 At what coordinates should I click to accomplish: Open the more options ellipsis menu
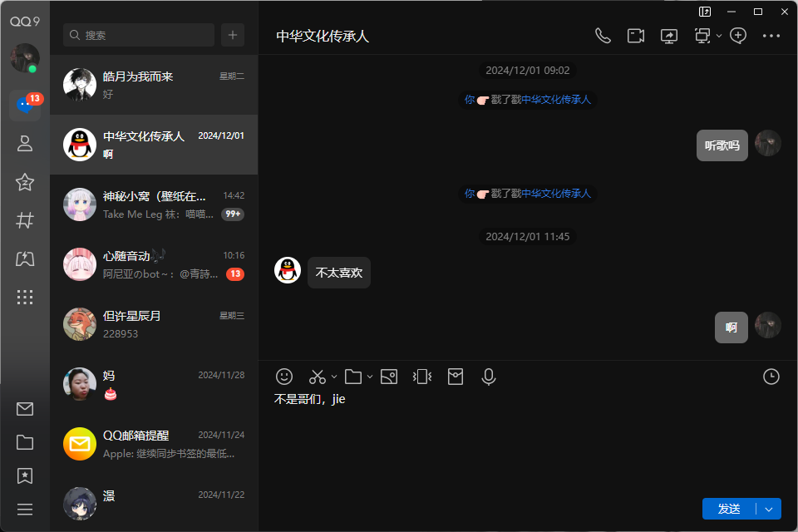pyautogui.click(x=771, y=36)
